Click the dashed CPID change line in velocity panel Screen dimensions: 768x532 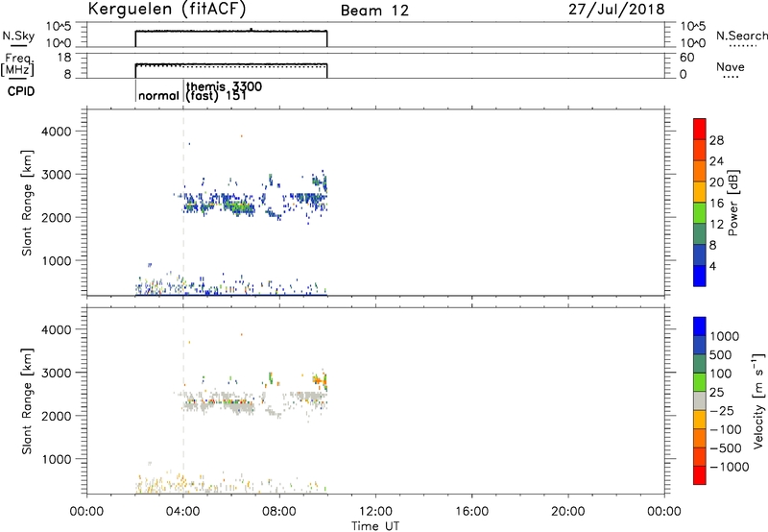(x=183, y=400)
